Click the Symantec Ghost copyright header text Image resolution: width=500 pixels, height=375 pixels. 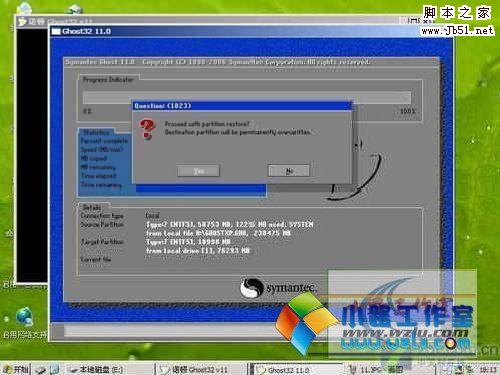coord(217,62)
